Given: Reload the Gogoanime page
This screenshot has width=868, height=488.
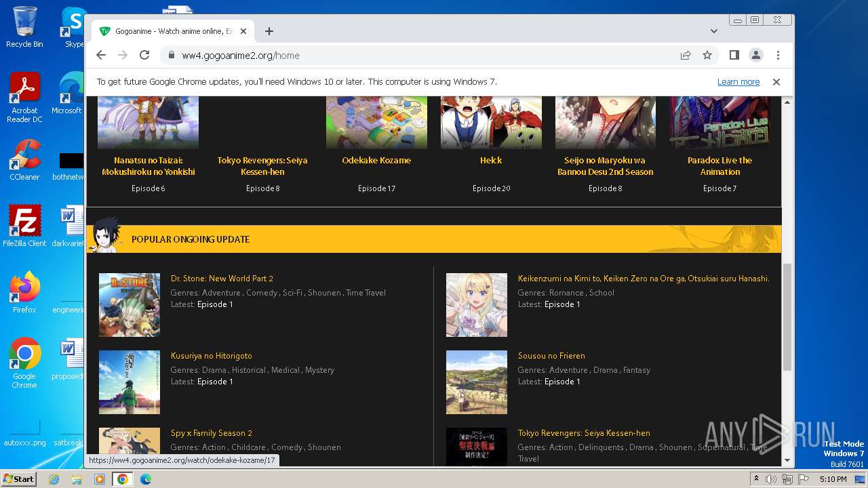Looking at the screenshot, I should pos(144,55).
